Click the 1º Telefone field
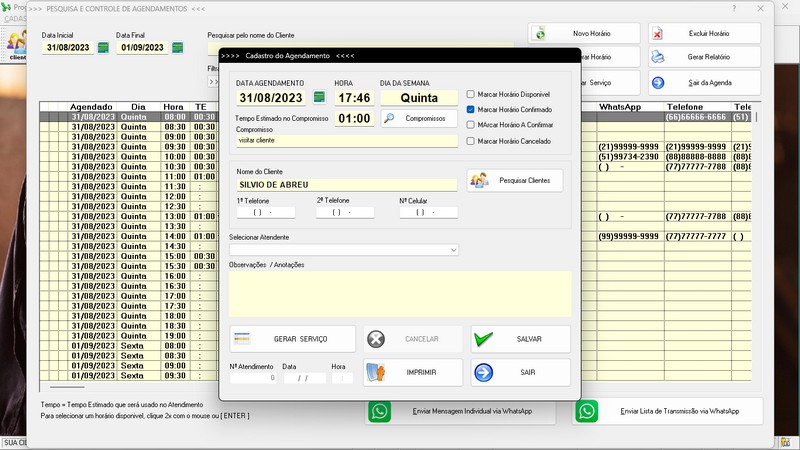Screen dimensions: 800x450 pyautogui.click(x=266, y=212)
